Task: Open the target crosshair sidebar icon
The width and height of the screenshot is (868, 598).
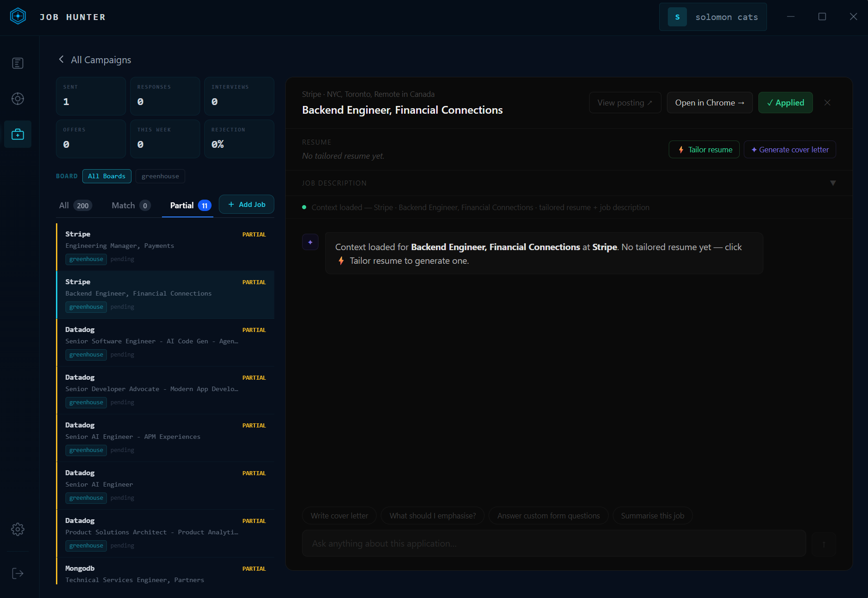Action: pyautogui.click(x=18, y=99)
